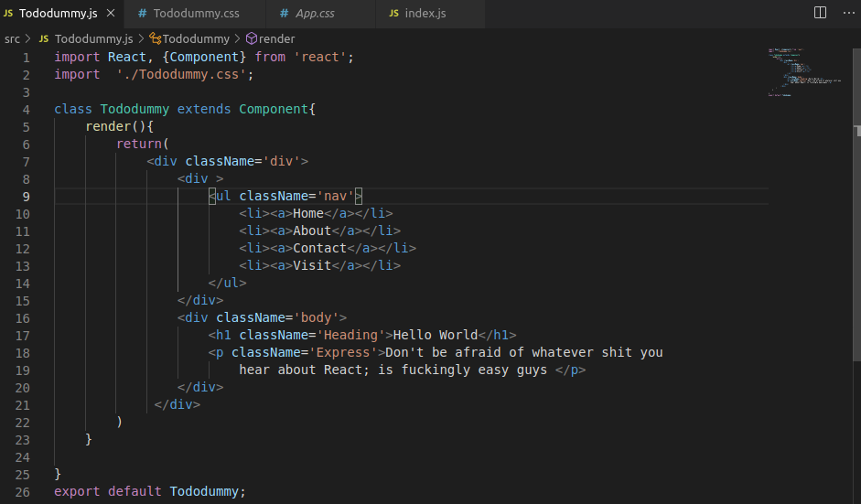Screen dimensions: 861x504
Task: Click the Home list item text
Action: [x=308, y=213]
